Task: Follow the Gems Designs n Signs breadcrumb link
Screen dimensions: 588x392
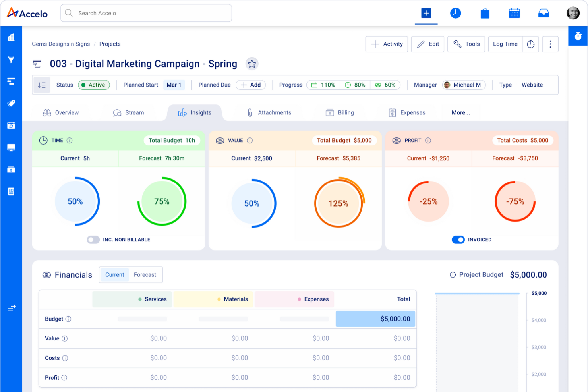Action: tap(61, 44)
